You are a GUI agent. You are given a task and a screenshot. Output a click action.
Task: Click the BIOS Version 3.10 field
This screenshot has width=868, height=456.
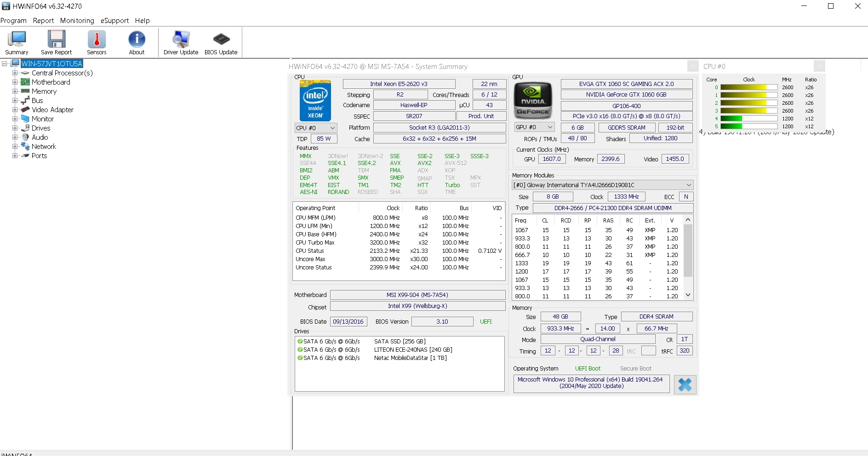coord(442,321)
